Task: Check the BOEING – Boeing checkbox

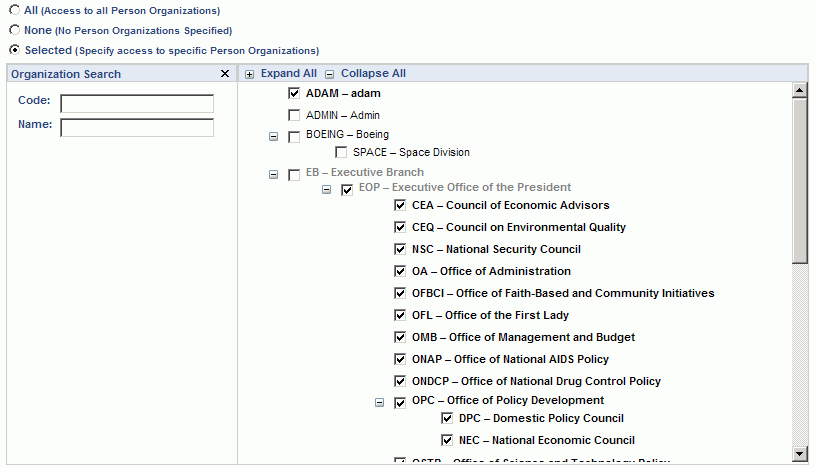Action: pyautogui.click(x=294, y=137)
